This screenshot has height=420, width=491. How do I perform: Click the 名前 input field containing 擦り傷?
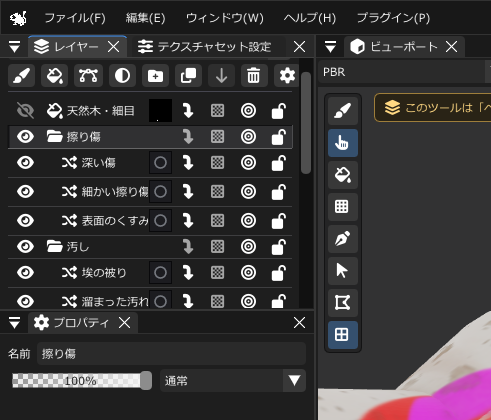coord(171,353)
